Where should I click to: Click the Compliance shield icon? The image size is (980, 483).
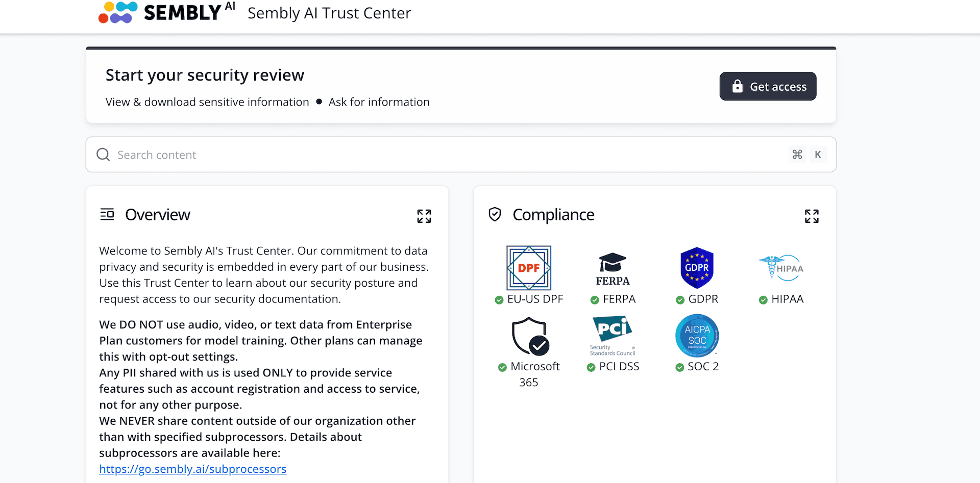[495, 214]
